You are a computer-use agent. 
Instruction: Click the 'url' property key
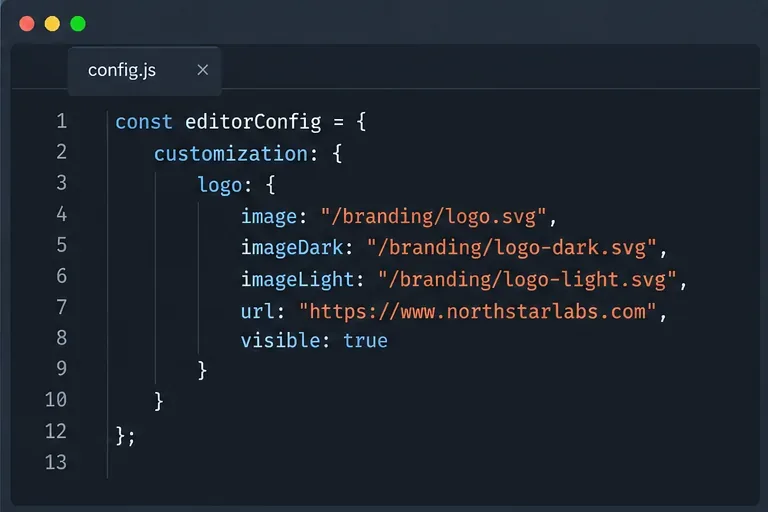[x=258, y=312]
